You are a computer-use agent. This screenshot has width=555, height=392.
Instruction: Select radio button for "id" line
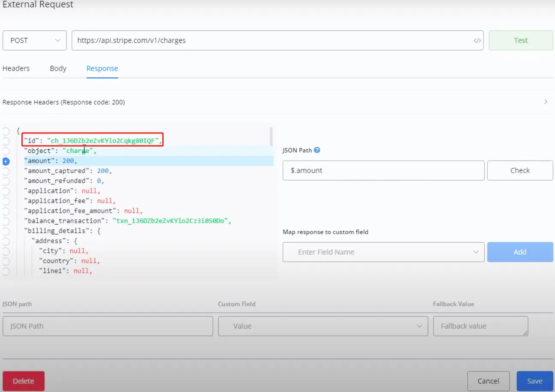6,141
